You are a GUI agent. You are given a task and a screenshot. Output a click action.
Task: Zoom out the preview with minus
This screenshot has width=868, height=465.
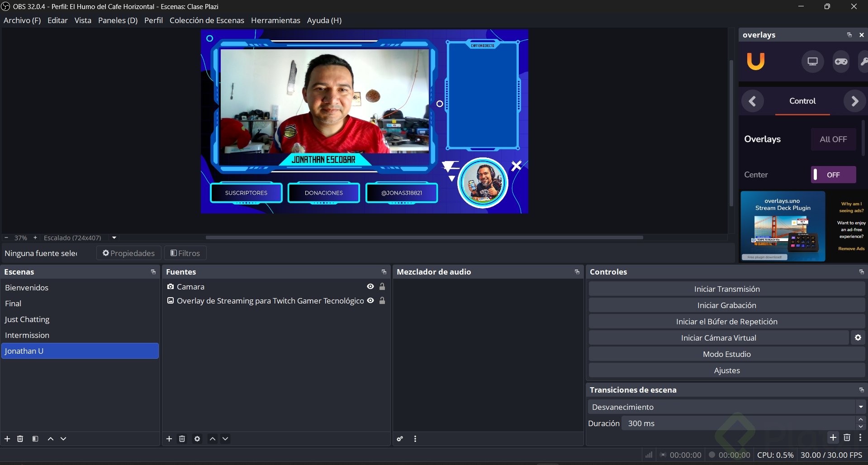[x=6, y=237]
